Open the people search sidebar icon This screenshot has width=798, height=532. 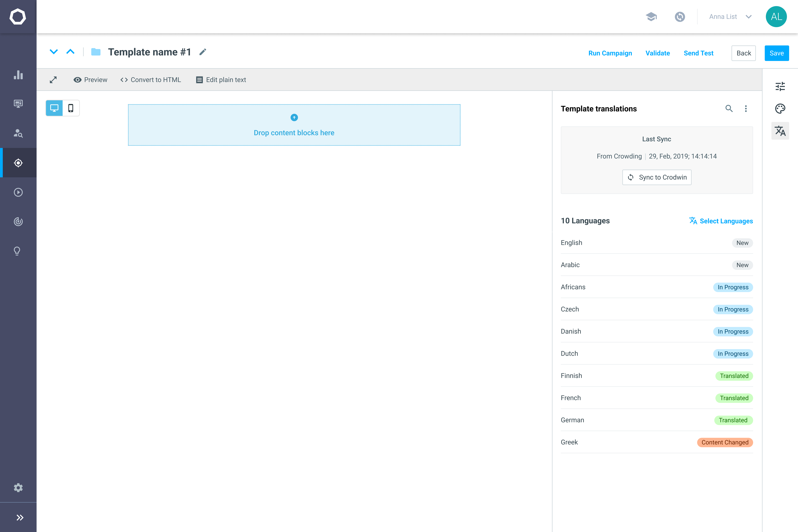[x=18, y=133]
